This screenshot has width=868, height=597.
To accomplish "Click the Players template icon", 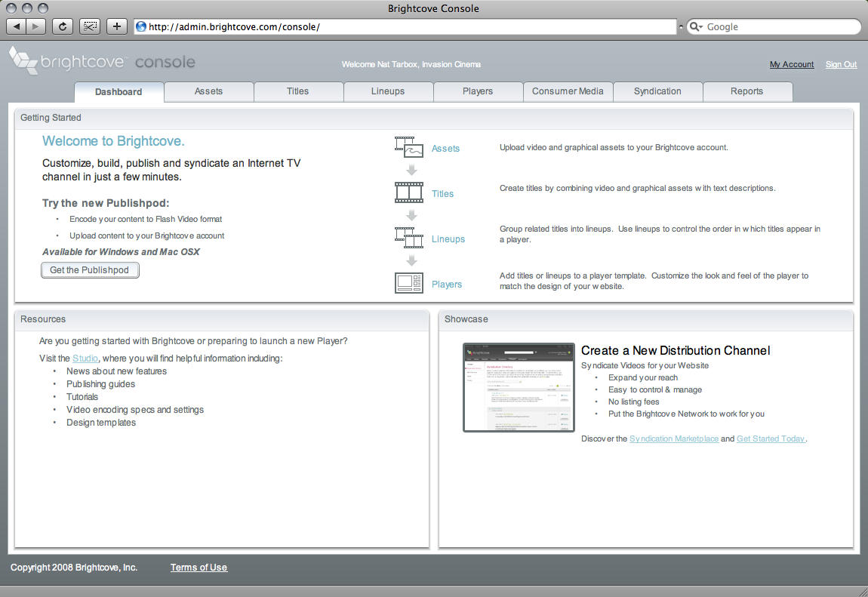I will click(x=409, y=283).
